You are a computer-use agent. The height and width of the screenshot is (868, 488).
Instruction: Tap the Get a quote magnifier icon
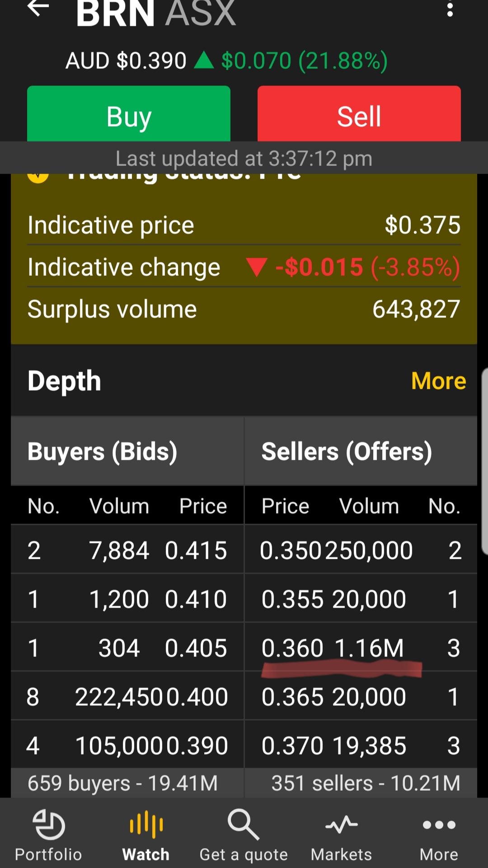[x=244, y=825]
